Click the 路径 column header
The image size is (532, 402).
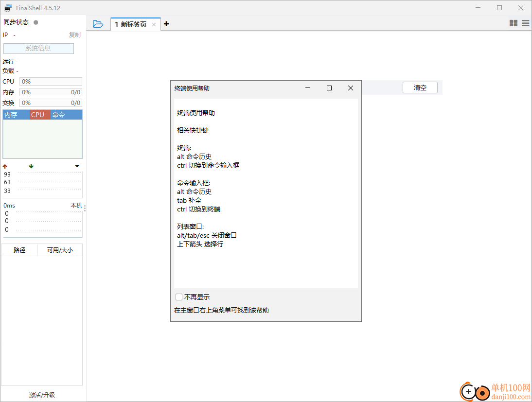click(x=19, y=250)
